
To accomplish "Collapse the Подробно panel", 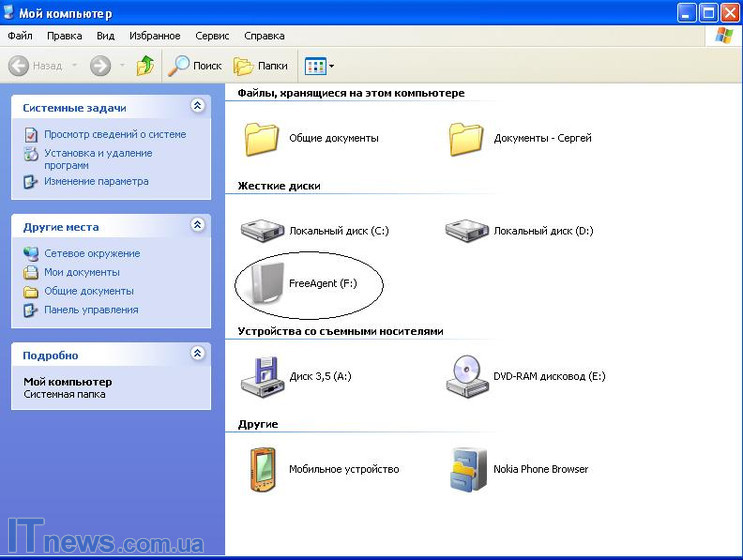I will pyautogui.click(x=197, y=354).
